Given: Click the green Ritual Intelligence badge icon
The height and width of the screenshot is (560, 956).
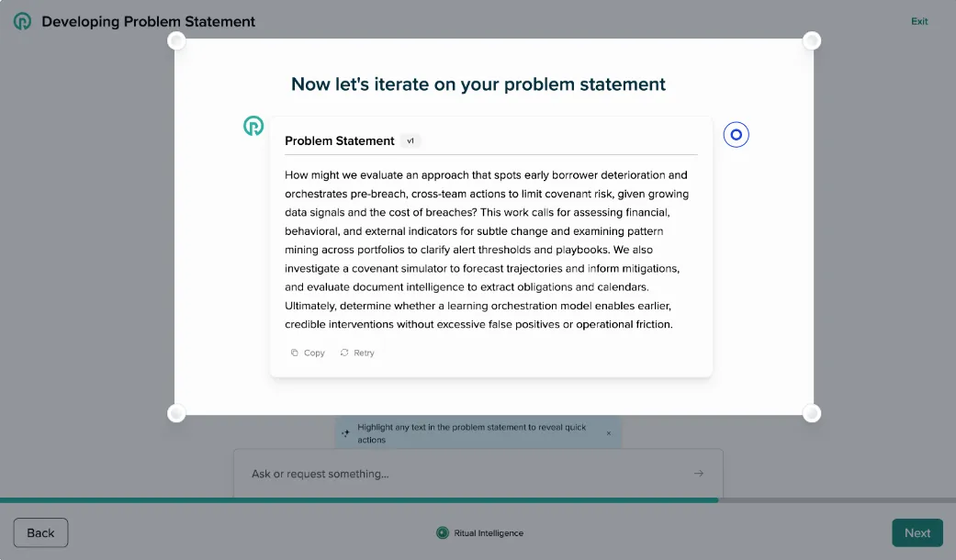Looking at the screenshot, I should click(x=443, y=532).
